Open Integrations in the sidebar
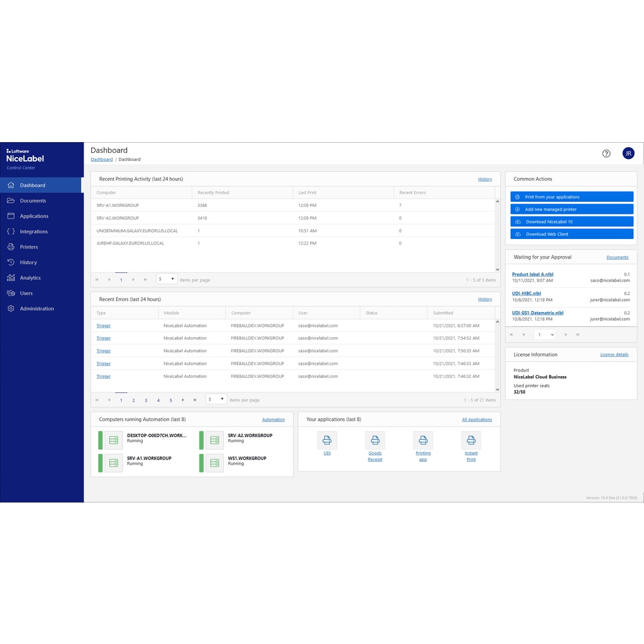644x644 pixels. [x=33, y=231]
